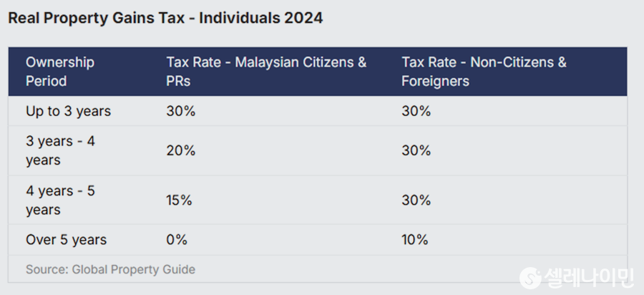Screen dimensions: 644x295
Task: Click the Source: Global Property Guide text
Action: click(110, 269)
